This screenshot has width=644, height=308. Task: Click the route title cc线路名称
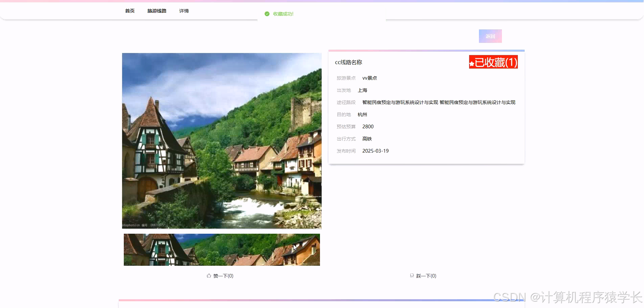(348, 62)
